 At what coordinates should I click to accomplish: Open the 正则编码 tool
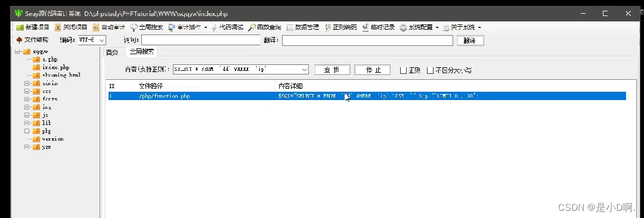(x=340, y=27)
